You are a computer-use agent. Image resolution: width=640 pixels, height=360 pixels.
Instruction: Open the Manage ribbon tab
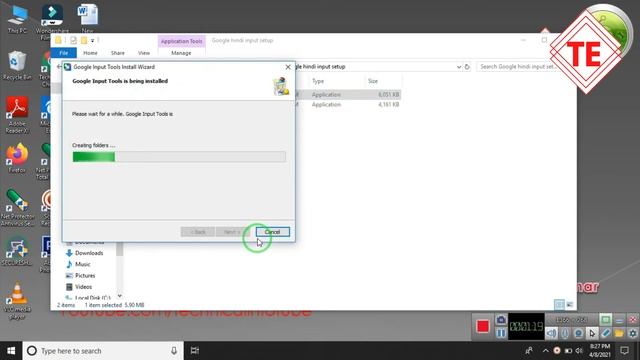point(181,53)
